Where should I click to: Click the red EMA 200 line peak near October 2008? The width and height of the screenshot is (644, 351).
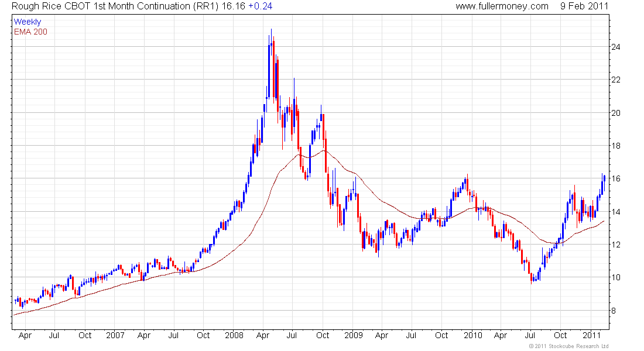point(324,151)
